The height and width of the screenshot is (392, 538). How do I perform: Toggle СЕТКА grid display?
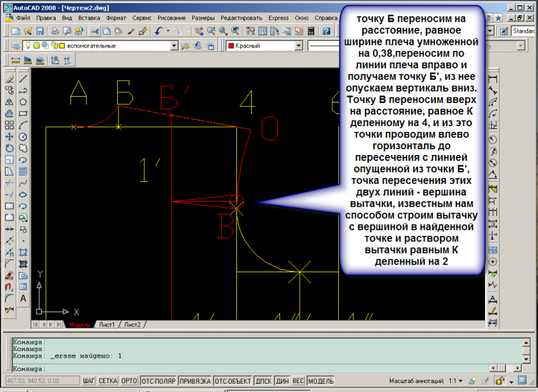(x=108, y=381)
